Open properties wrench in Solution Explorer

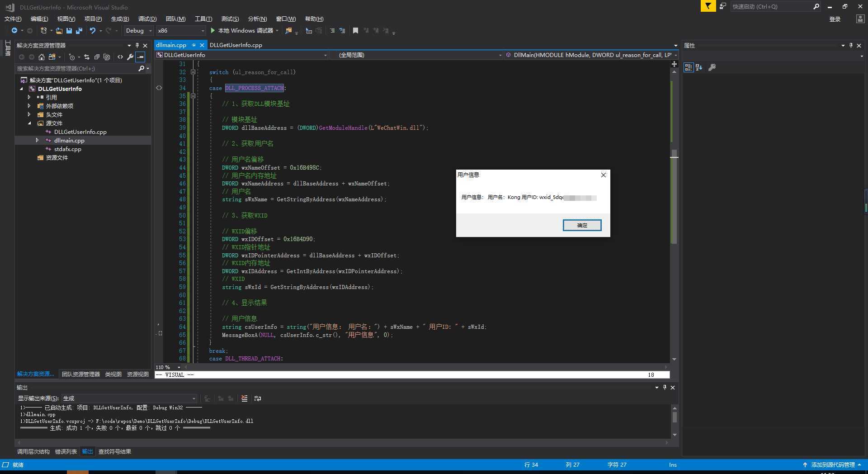(130, 57)
